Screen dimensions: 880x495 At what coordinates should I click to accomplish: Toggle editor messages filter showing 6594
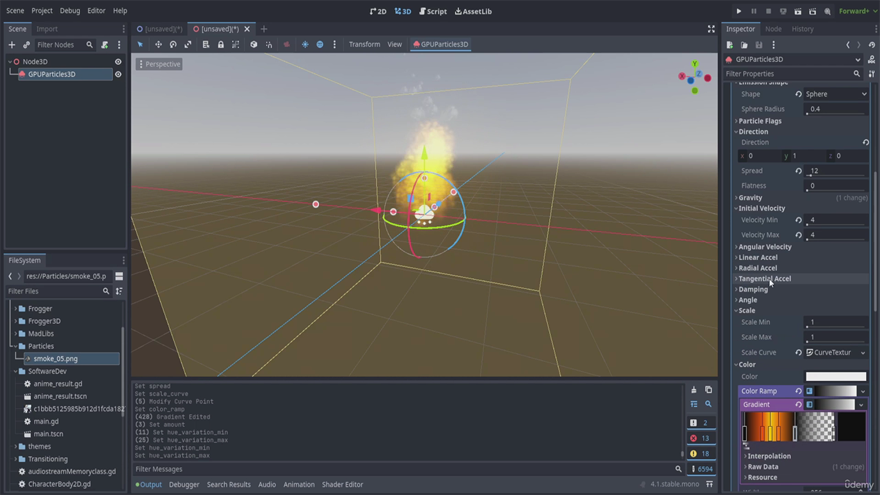(x=703, y=469)
